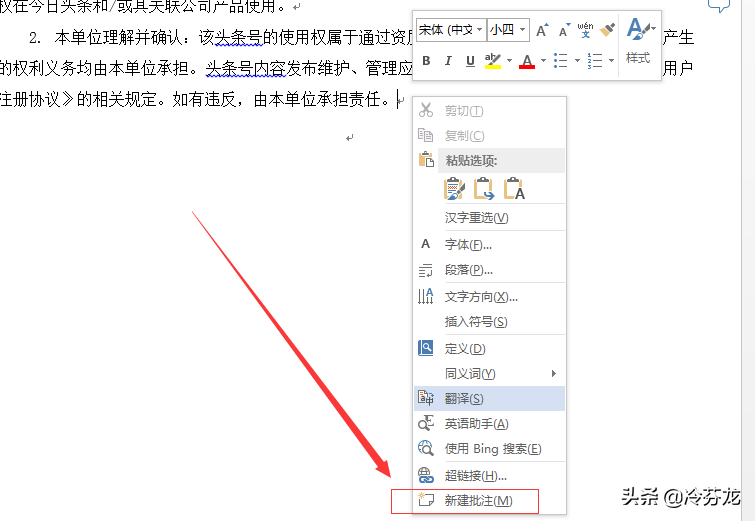The image size is (755, 521).
Task: Open font color dropdown arrow
Action: coord(543,61)
